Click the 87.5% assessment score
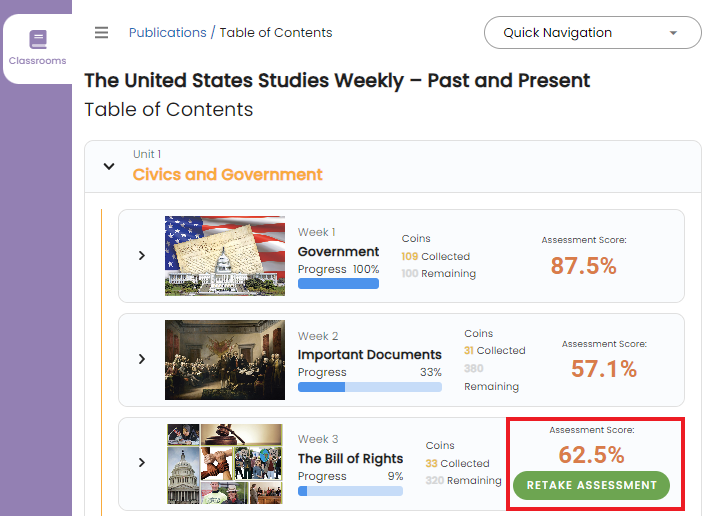This screenshot has height=516, width=710. [583, 265]
